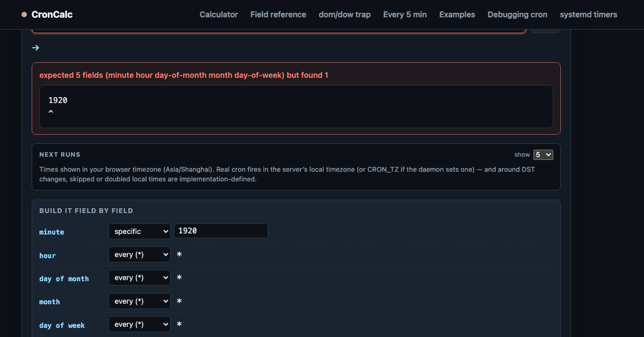Click the NEXT RUNS heading

(x=60, y=155)
